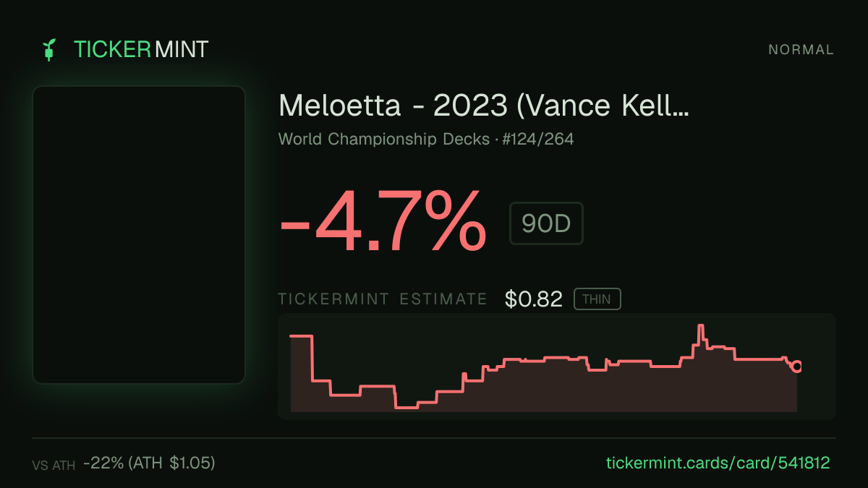The height and width of the screenshot is (488, 868).
Task: Click the TICKERMINT brand name text
Action: 141,50
